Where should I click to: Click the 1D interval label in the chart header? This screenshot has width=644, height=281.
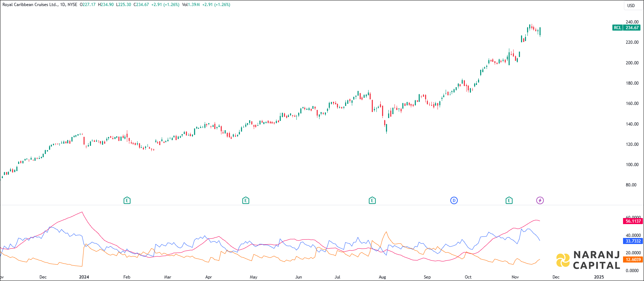click(x=63, y=5)
